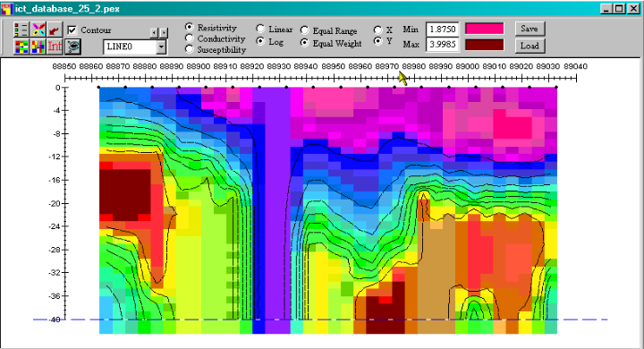Click the dark red arrow icon
Image resolution: width=644 pixels, height=349 pixels.
pos(55,30)
